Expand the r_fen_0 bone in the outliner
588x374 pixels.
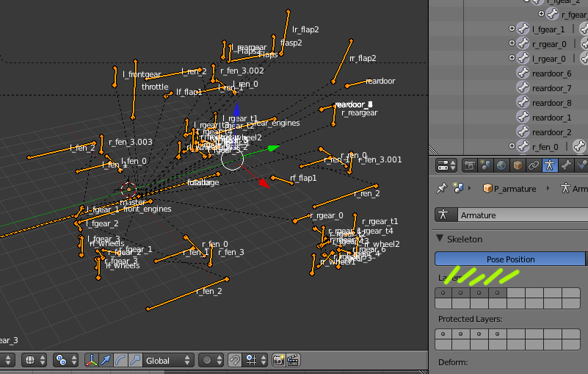(512, 146)
